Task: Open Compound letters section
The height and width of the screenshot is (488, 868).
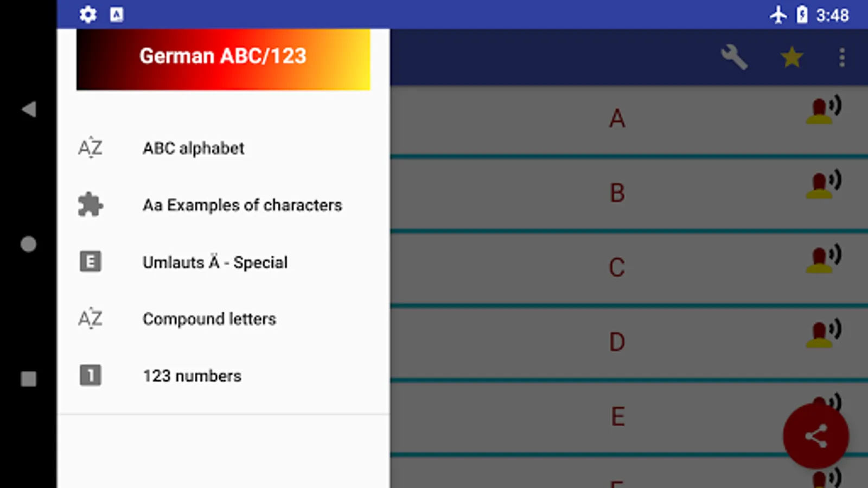Action: [209, 319]
